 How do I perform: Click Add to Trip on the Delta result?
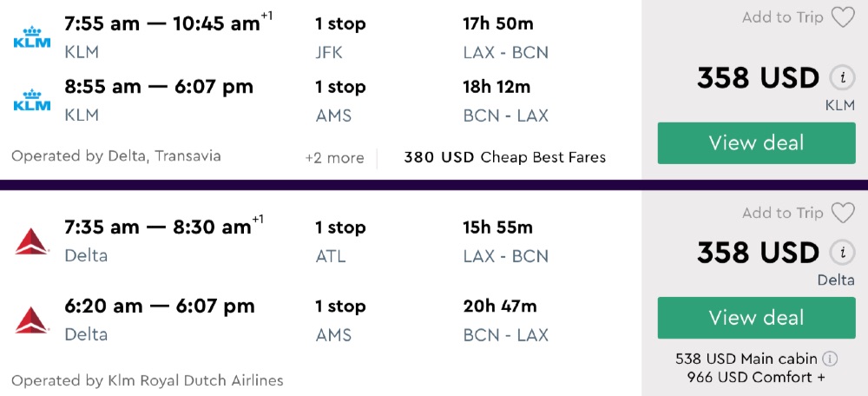pyautogui.click(x=782, y=213)
